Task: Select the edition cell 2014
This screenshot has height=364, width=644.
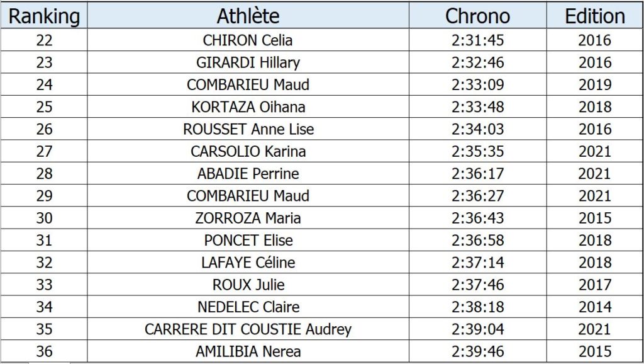Action: [595, 307]
